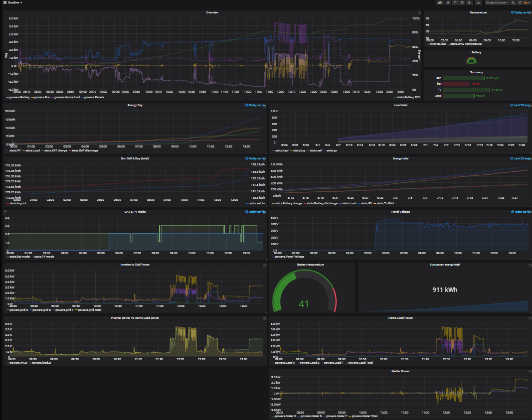The width and height of the screenshot is (532, 420).
Task: Click the dashboards grid icon beside Goodwe
Action: (5, 2)
